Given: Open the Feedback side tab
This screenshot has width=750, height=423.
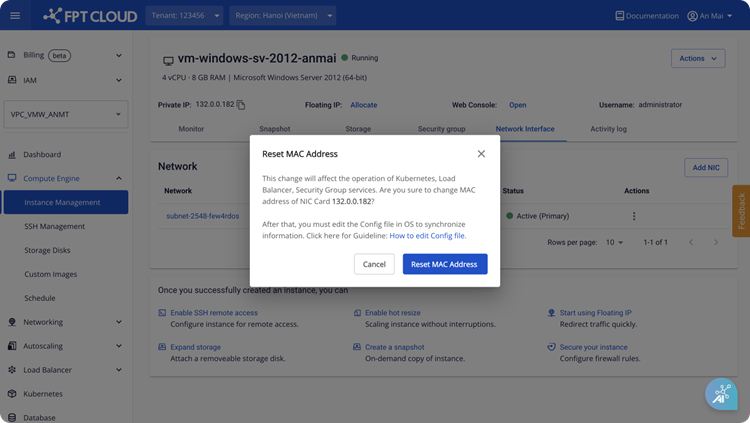Looking at the screenshot, I should (x=740, y=210).
